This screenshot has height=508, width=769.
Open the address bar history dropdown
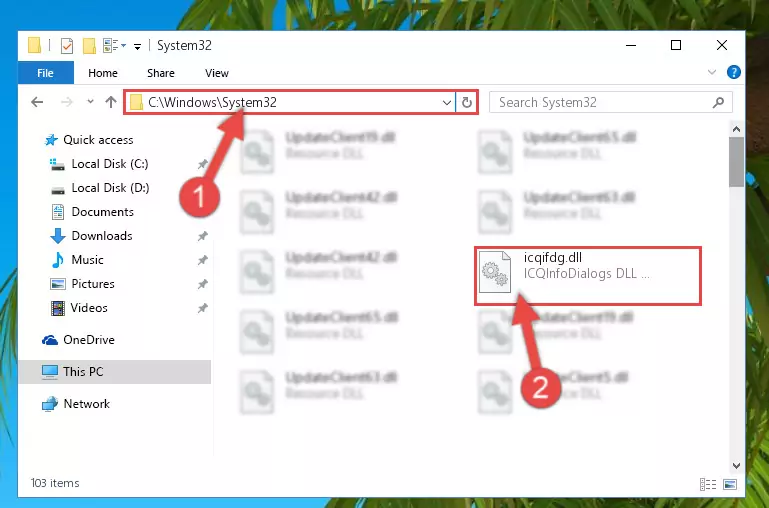tap(446, 102)
